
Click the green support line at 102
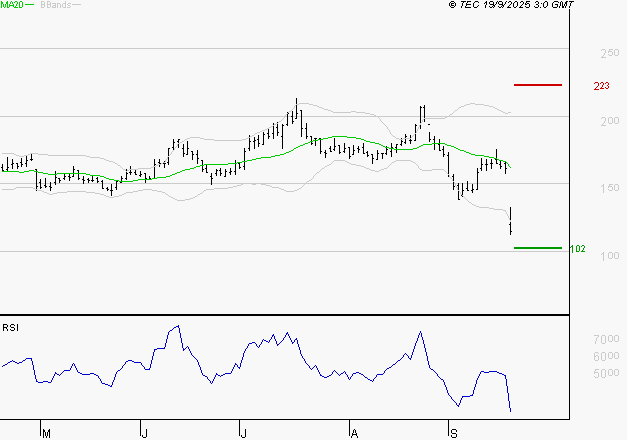pos(538,248)
